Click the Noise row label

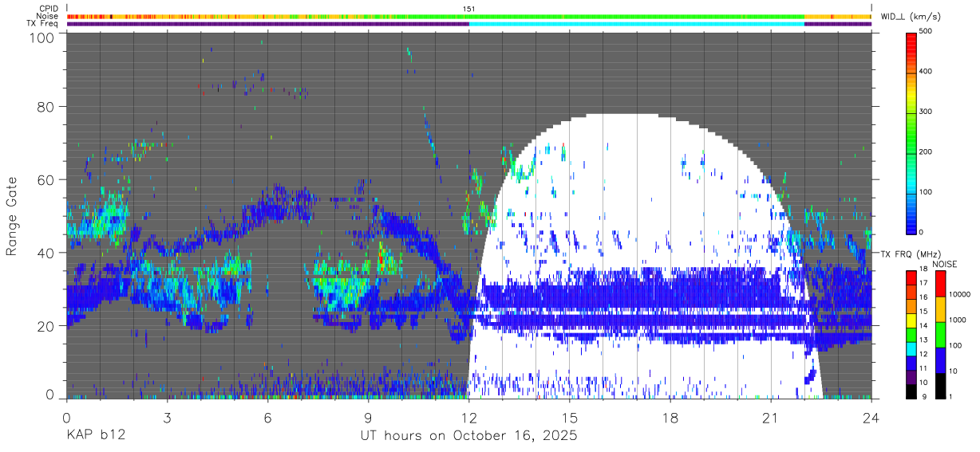pos(48,16)
